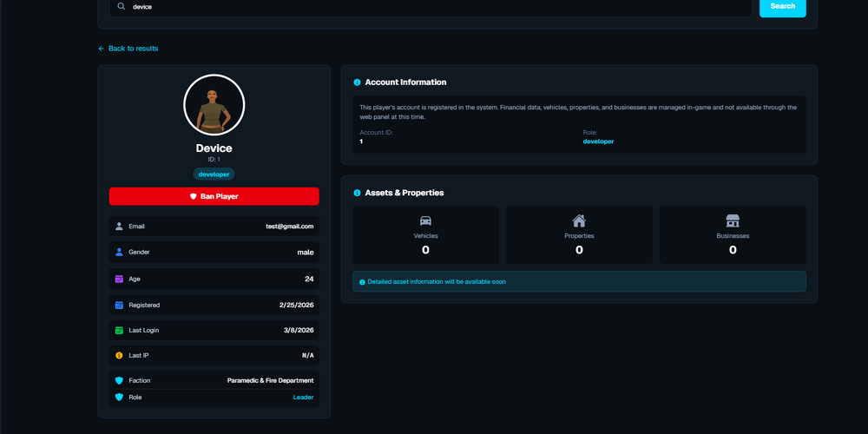
Task: Click the shield icon in the Leader row
Action: 119,398
